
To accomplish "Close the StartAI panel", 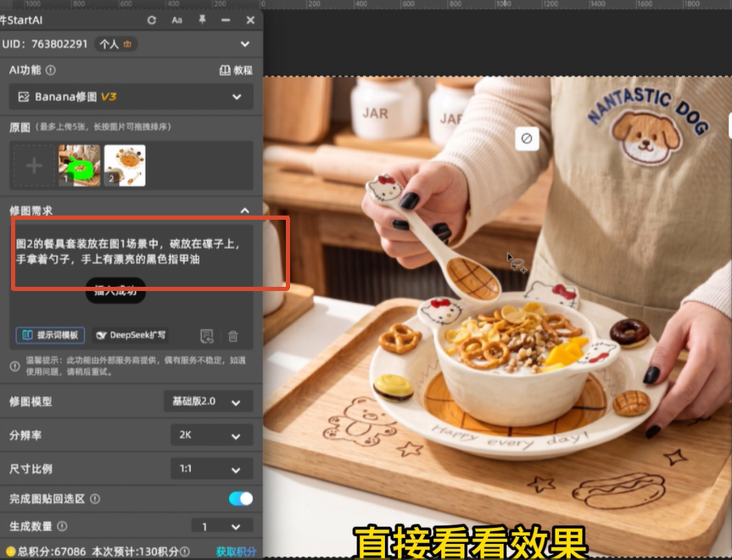I will click(x=251, y=20).
